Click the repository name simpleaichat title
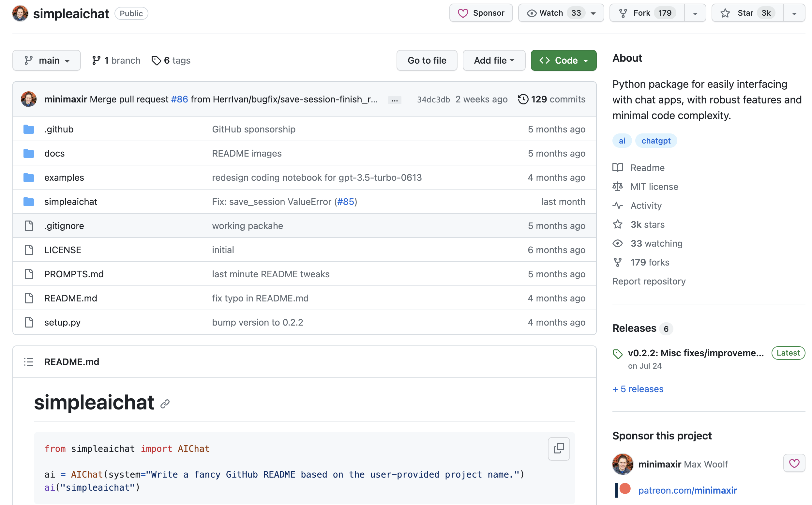 [71, 13]
